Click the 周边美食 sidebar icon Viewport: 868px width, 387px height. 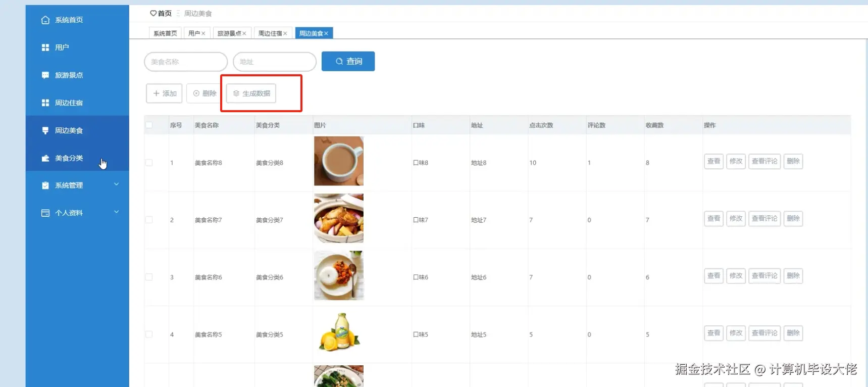(45, 130)
